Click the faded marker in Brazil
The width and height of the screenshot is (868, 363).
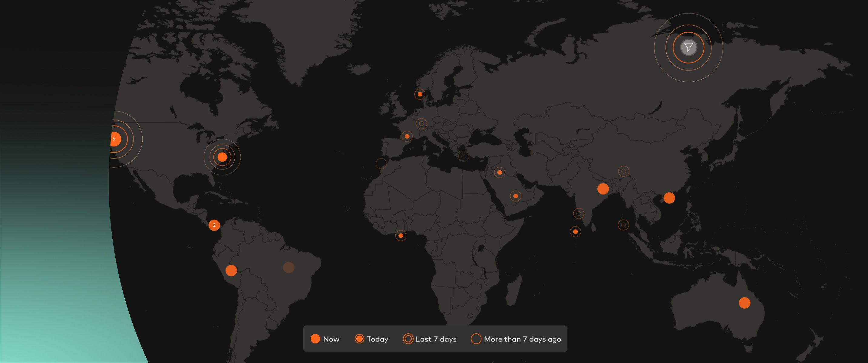pos(289,267)
